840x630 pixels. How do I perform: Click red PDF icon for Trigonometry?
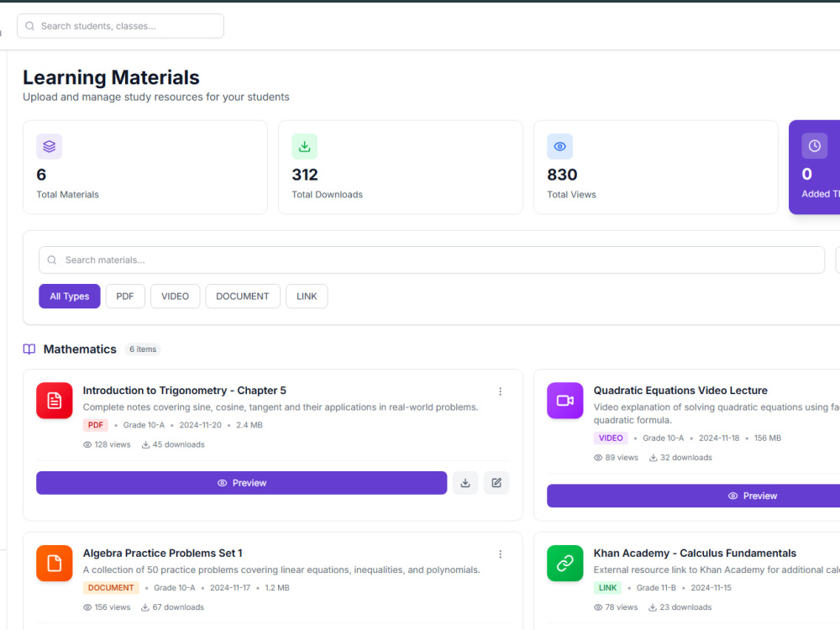pyautogui.click(x=55, y=400)
